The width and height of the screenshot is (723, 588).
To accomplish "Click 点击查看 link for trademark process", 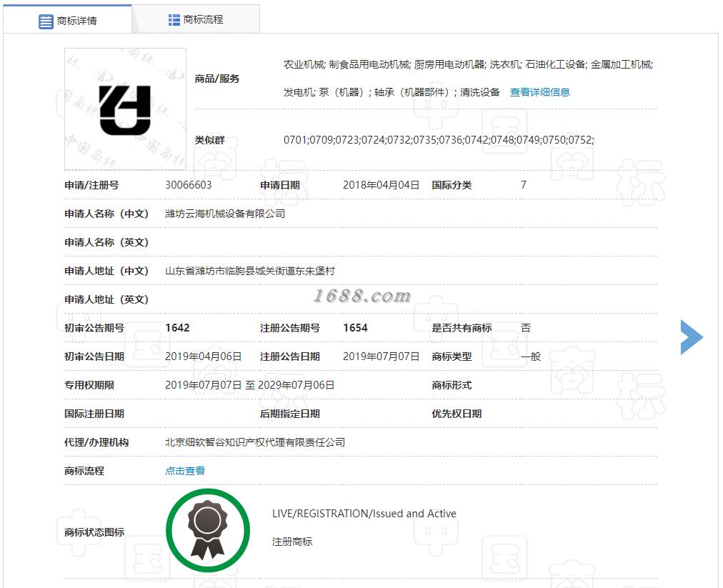I will point(185,471).
